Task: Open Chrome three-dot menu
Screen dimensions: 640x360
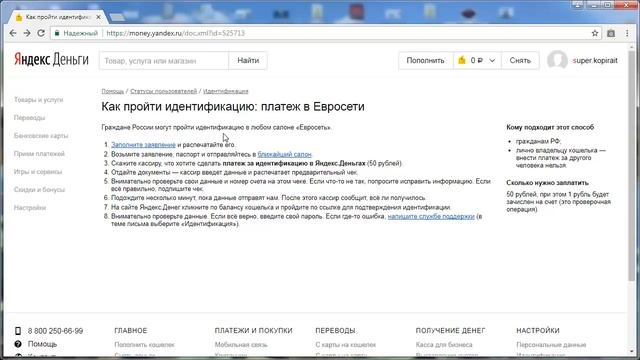Action: [x=627, y=33]
